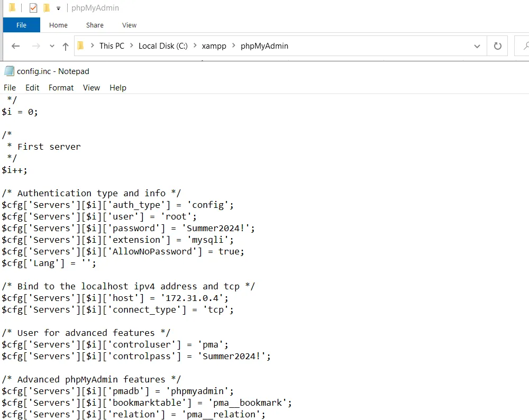Click This PC in the address path
529x420 pixels.
112,46
